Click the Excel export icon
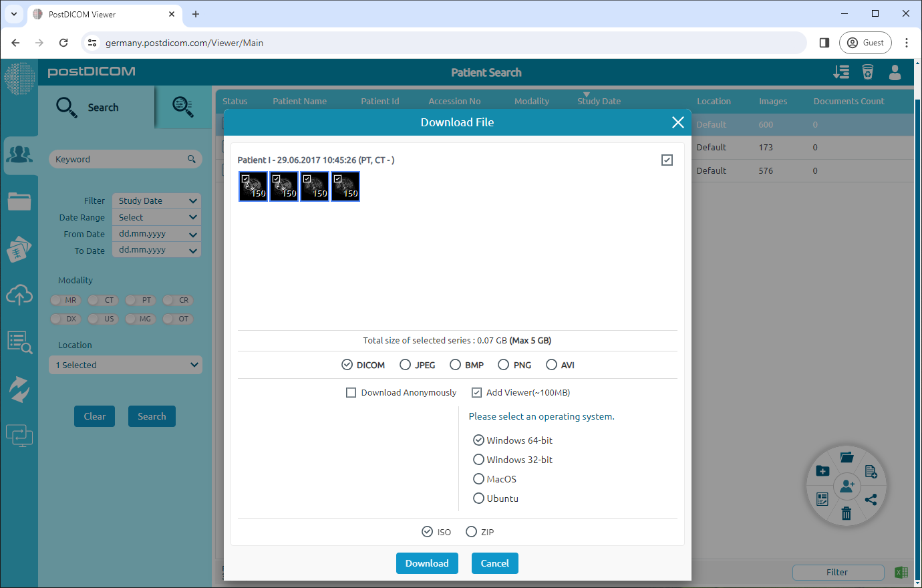The width and height of the screenshot is (922, 588). [x=901, y=572]
